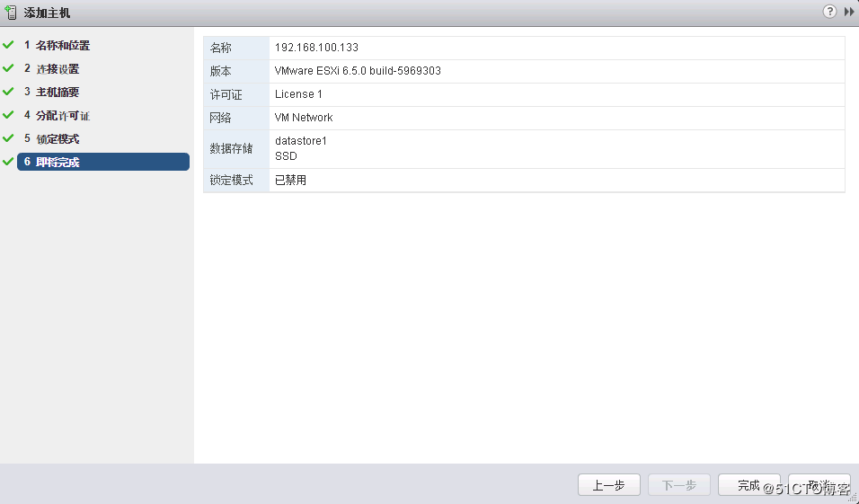This screenshot has height=504, width=859.
Task: Go to step 2 连接设置
Action: [51, 69]
